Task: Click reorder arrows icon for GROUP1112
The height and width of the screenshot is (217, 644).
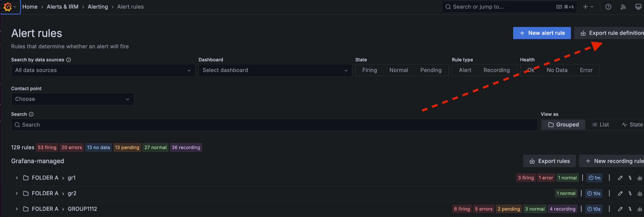Action: [x=630, y=209]
